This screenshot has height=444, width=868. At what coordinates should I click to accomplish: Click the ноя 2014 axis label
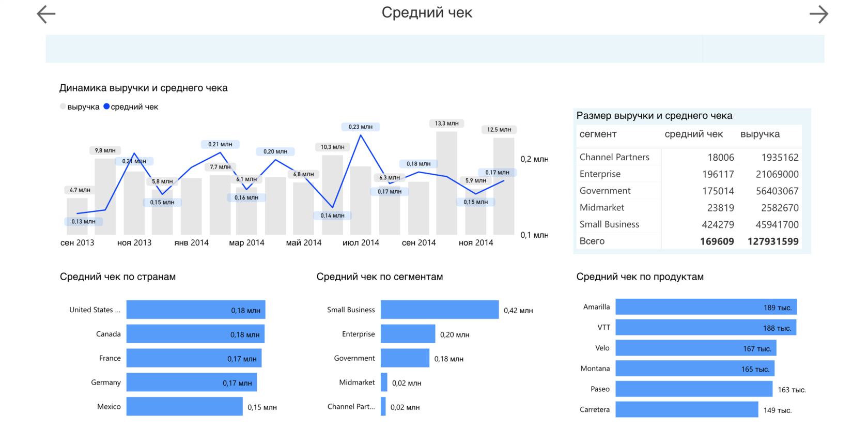[x=476, y=243]
